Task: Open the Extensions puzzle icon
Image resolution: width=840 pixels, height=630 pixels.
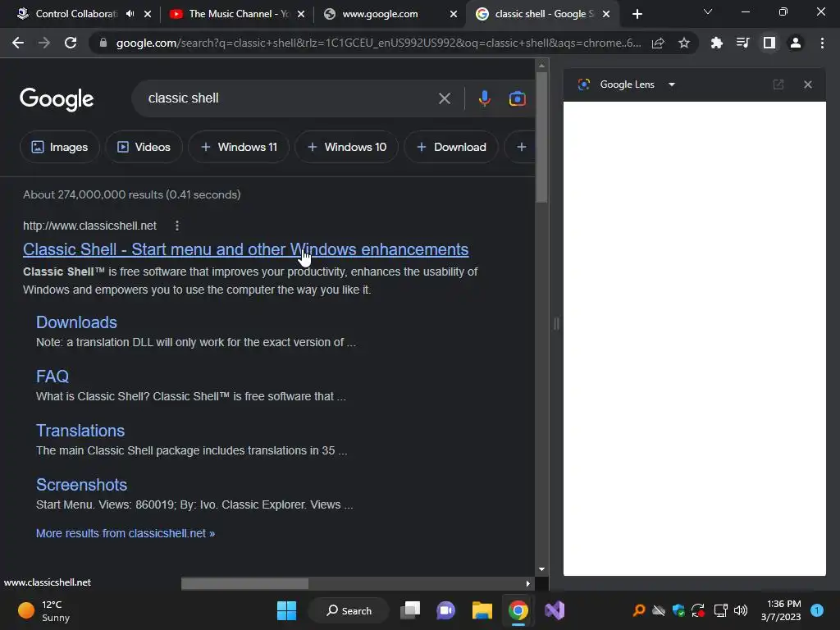Action: click(x=716, y=43)
